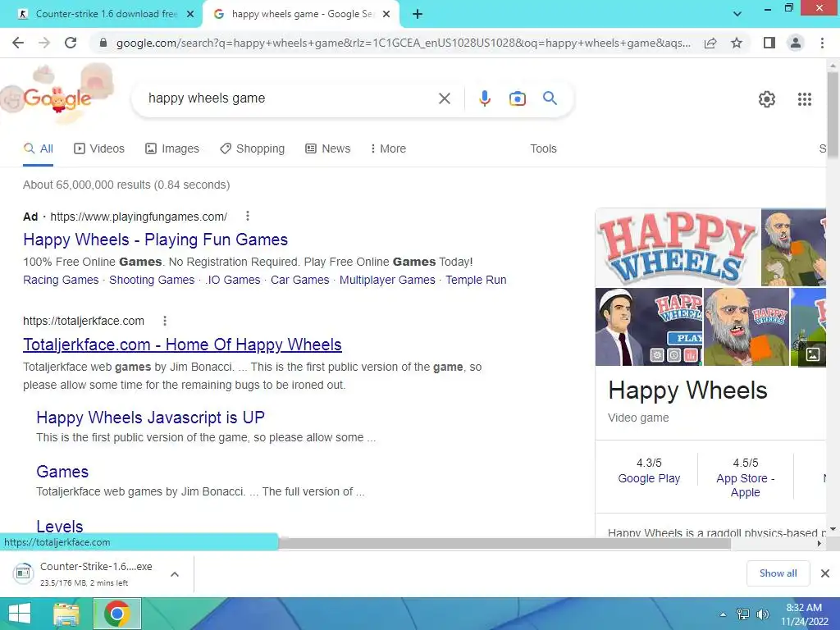Open network status in system tray
Screen dimensions: 840x630
(x=743, y=614)
